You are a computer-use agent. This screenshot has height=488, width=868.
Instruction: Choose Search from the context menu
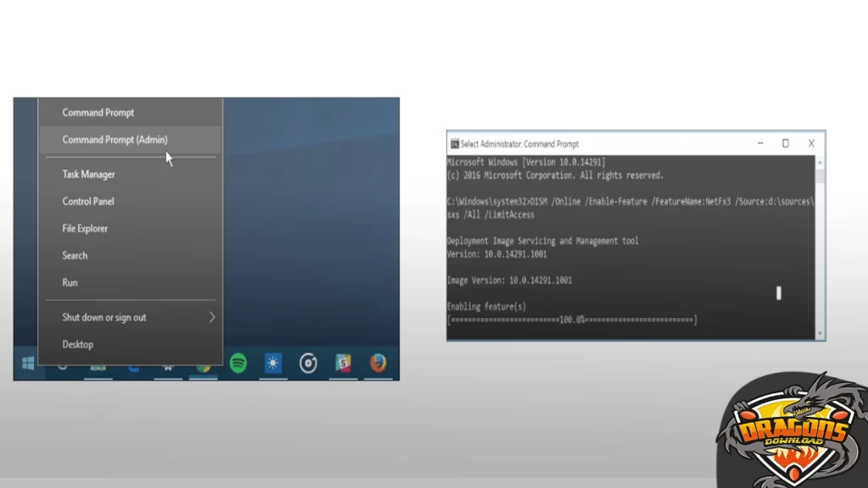75,256
